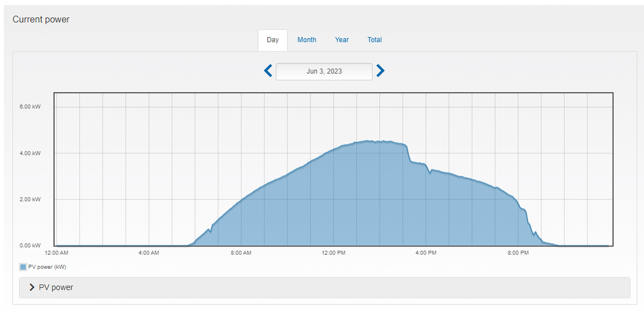Select the Day tab
Screen dimensions: 644x312
pos(273,40)
